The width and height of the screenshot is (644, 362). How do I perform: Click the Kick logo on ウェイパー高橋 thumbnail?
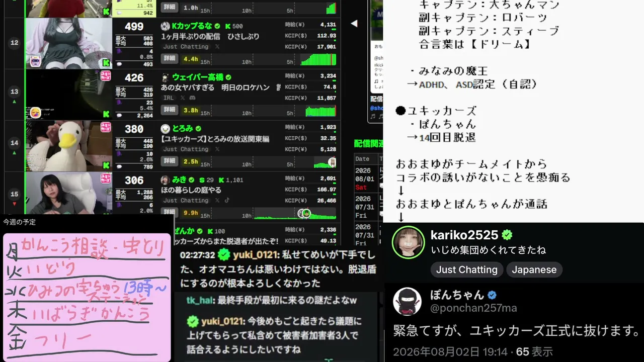click(106, 114)
